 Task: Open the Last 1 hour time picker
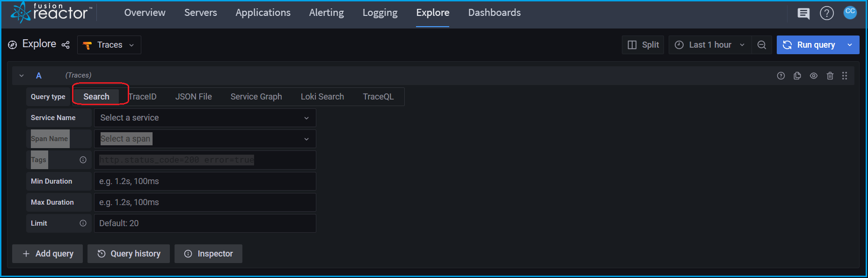[710, 45]
